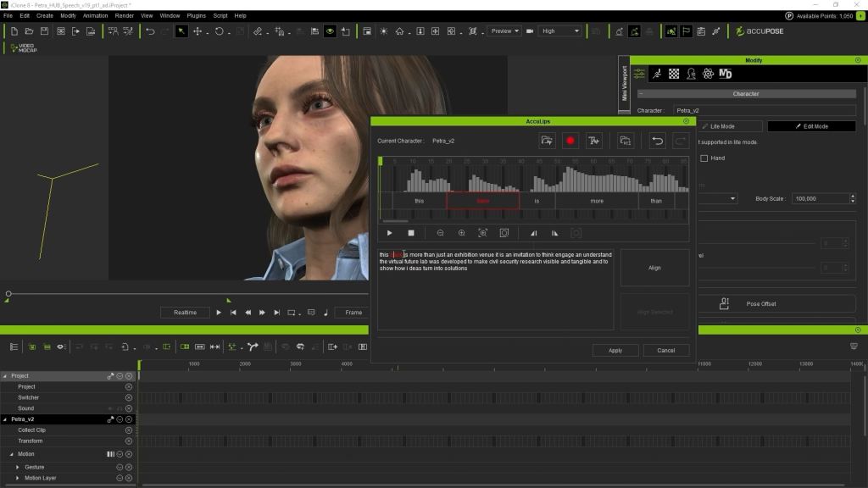Click the Pose Offset button
868x488 pixels.
coord(776,304)
